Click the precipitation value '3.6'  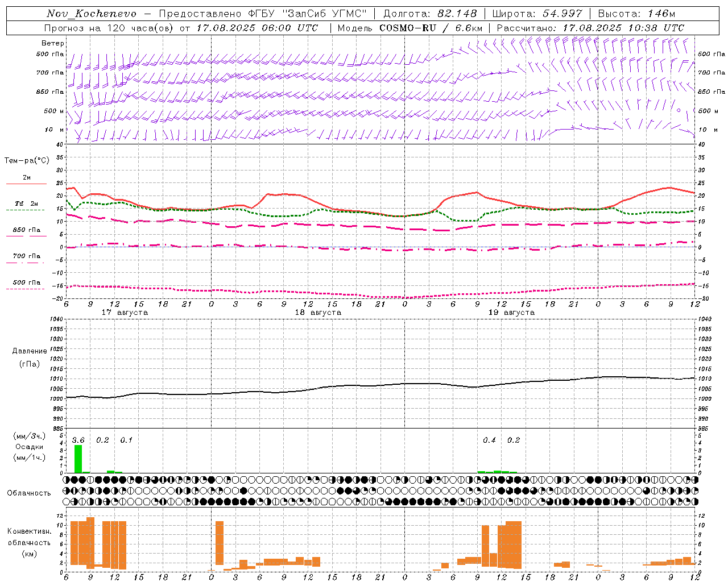click(x=78, y=440)
